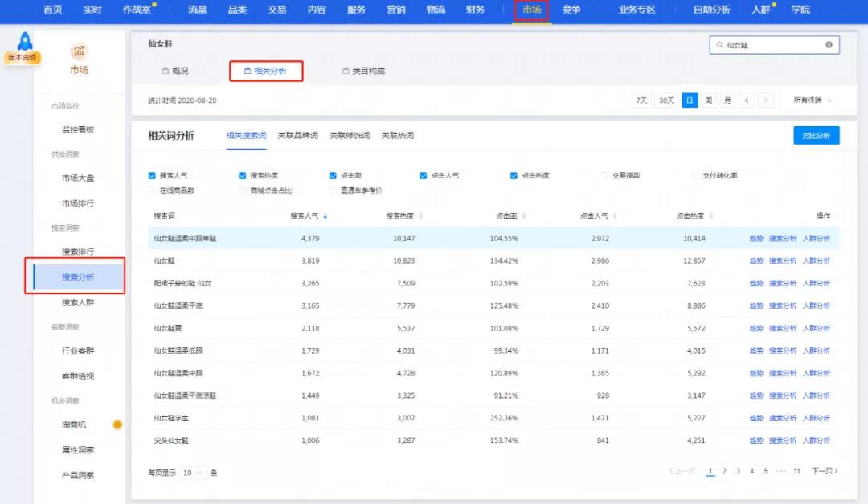This screenshot has height=504, width=868.
Task: Sort table by 搜索热度 column arrow
Action: (x=420, y=216)
